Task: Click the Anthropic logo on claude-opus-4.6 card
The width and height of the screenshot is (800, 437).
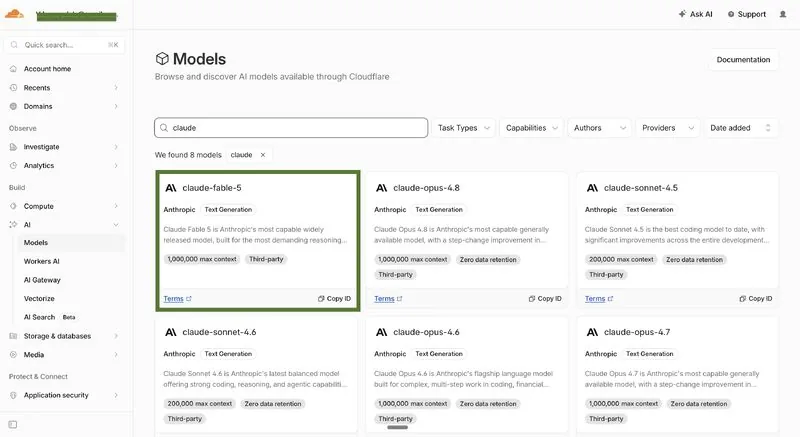Action: 382,332
